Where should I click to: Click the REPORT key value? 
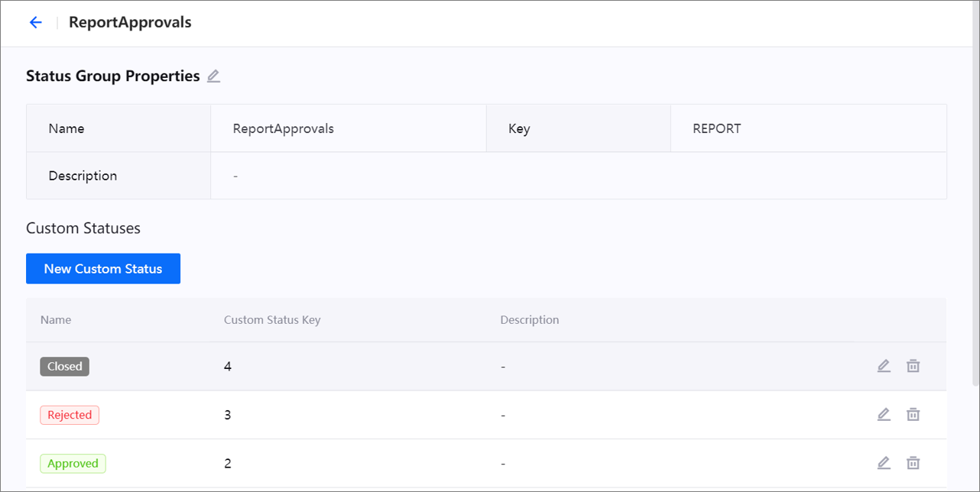(x=717, y=128)
